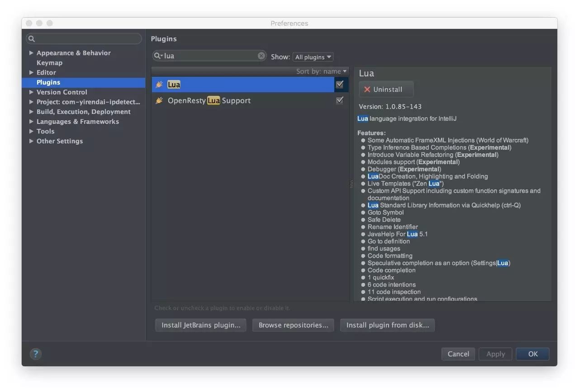The width and height of the screenshot is (579, 392).
Task: Disable the Lua plugin checkbox
Action: pyautogui.click(x=340, y=85)
